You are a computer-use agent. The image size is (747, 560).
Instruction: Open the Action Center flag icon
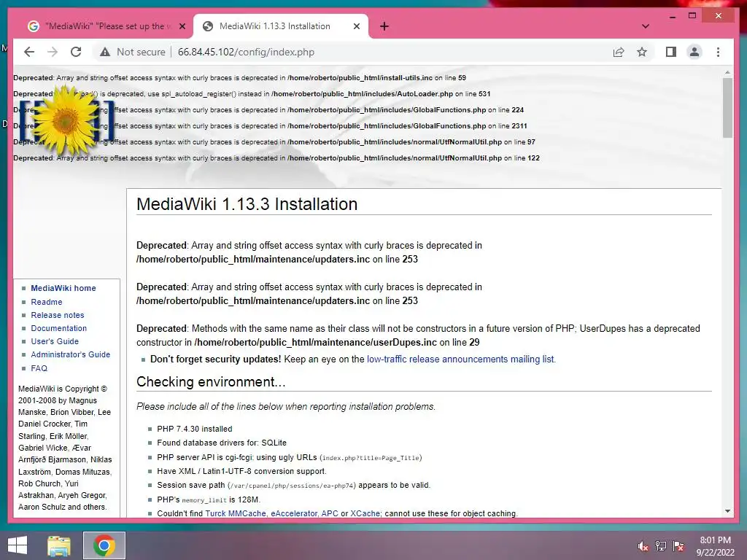click(678, 546)
